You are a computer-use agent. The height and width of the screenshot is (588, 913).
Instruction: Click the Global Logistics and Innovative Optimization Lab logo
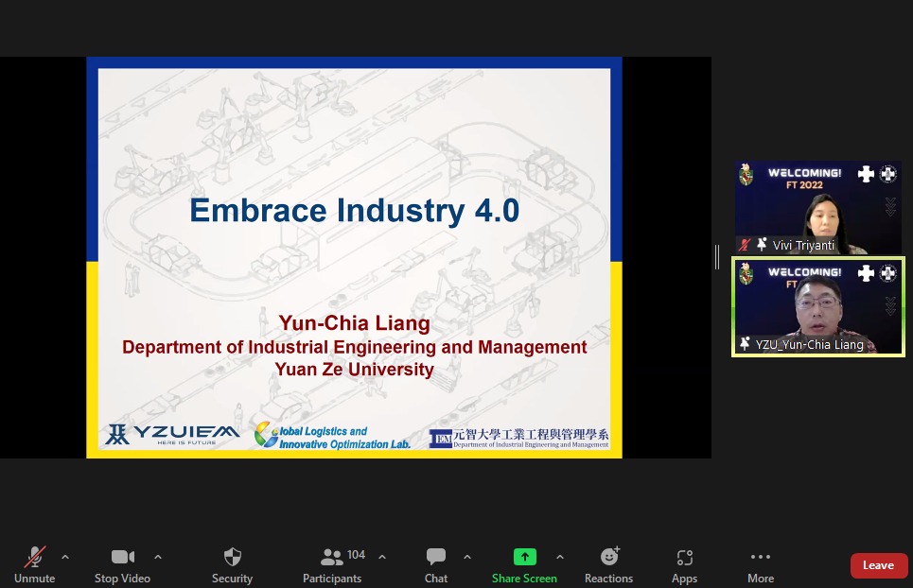(x=332, y=436)
